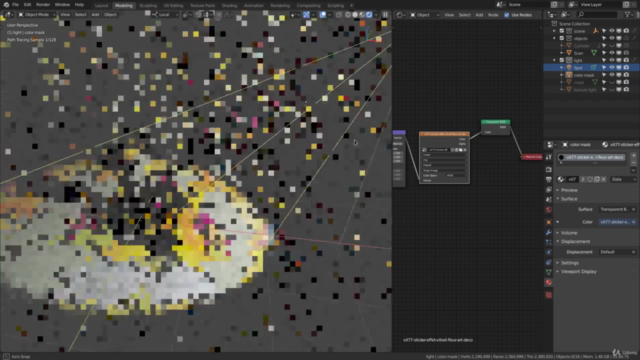Open the material link Data dropdown
Screen dimensions: 640x360
tap(623, 179)
